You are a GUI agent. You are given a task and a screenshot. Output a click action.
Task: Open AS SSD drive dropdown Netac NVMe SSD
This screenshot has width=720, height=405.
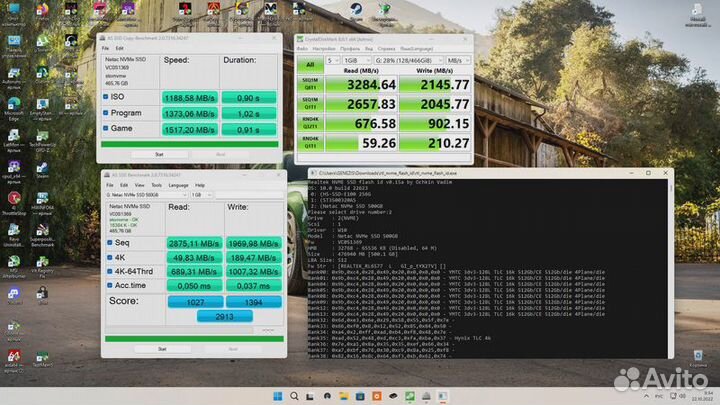click(x=146, y=195)
